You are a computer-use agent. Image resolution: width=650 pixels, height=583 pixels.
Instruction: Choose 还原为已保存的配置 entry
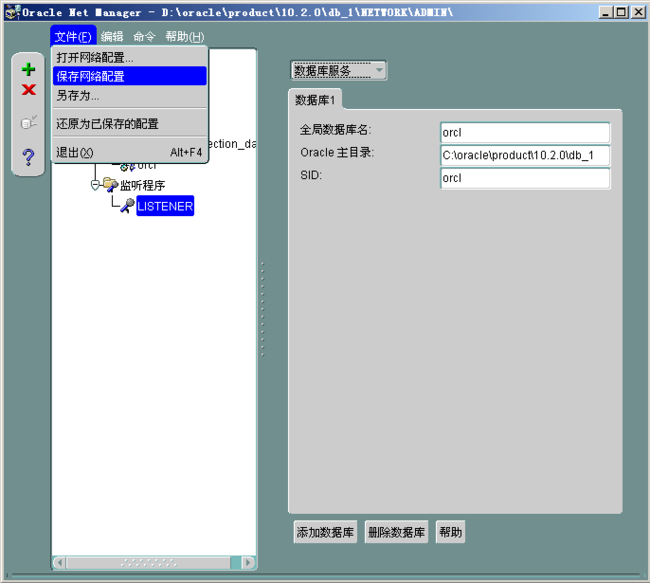tap(129, 124)
